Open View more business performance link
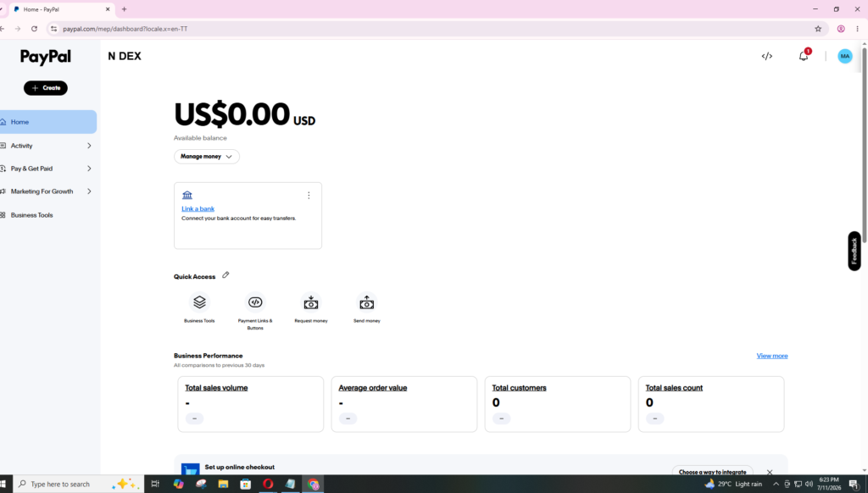The image size is (868, 493). pyautogui.click(x=771, y=356)
